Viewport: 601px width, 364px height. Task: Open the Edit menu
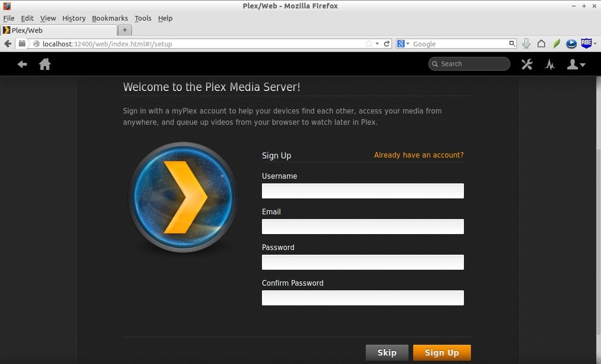click(x=27, y=18)
